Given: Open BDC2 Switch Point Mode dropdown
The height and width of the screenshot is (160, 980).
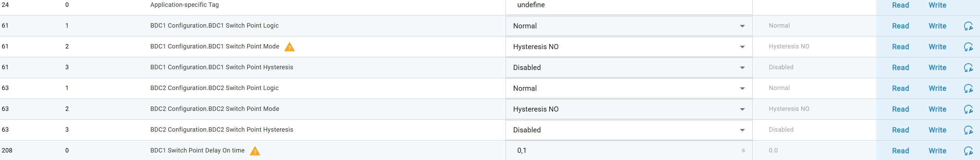Looking at the screenshot, I should tap(629, 109).
